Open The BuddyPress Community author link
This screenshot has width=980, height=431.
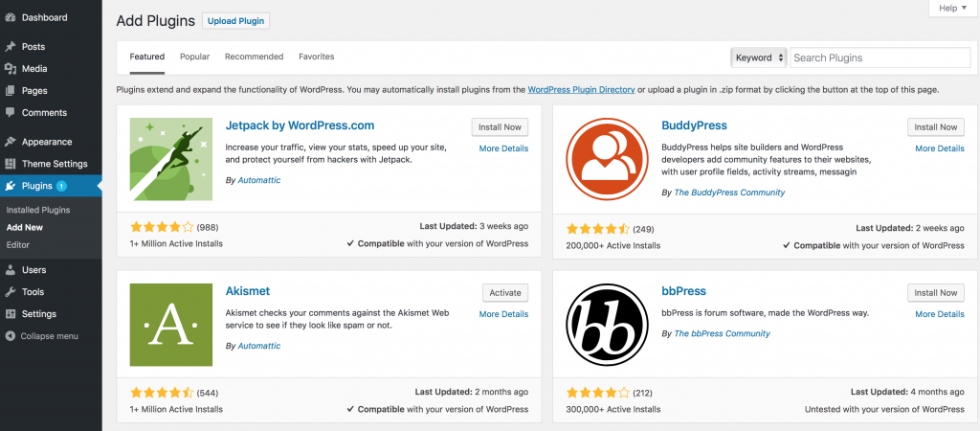(729, 193)
